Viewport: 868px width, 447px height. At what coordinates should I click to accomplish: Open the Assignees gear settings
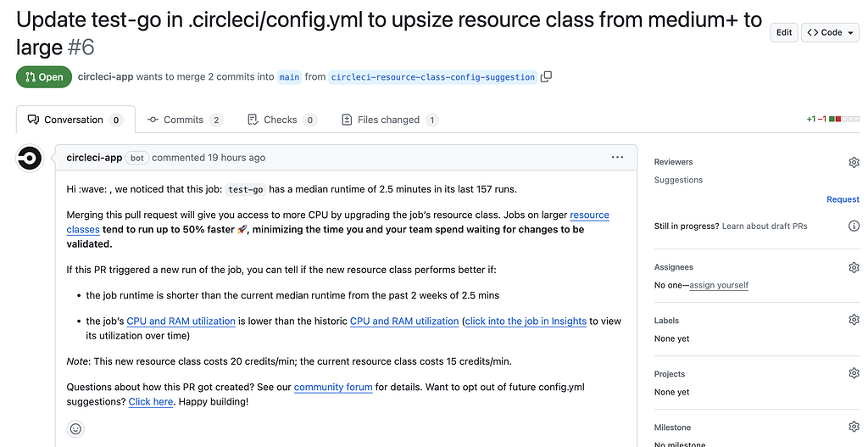click(x=854, y=267)
